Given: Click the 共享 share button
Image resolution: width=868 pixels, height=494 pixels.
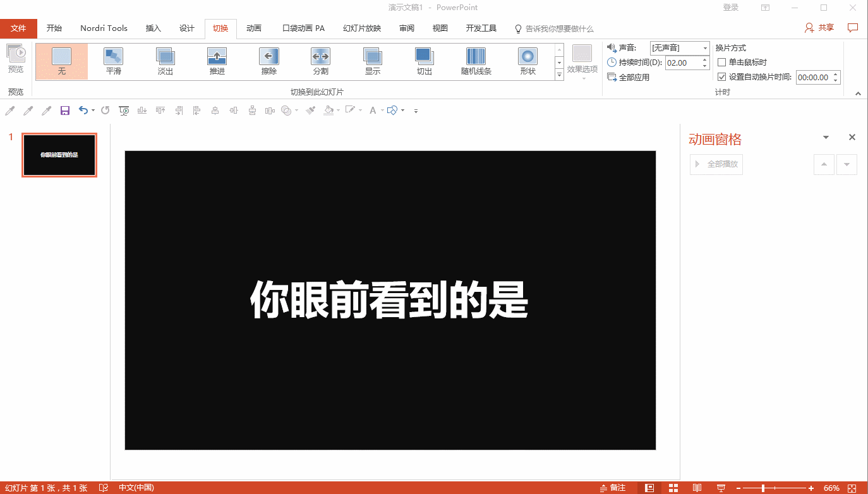Looking at the screenshot, I should [x=819, y=28].
